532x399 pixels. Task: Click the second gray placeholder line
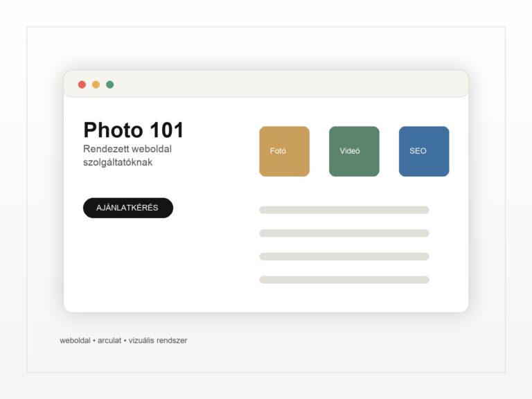[344, 233]
